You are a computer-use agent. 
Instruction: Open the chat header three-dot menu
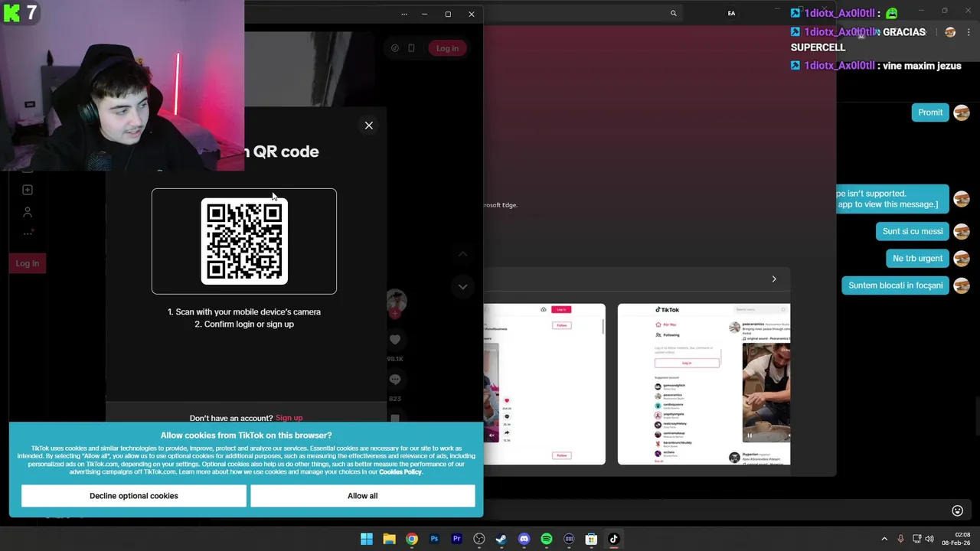click(x=969, y=32)
